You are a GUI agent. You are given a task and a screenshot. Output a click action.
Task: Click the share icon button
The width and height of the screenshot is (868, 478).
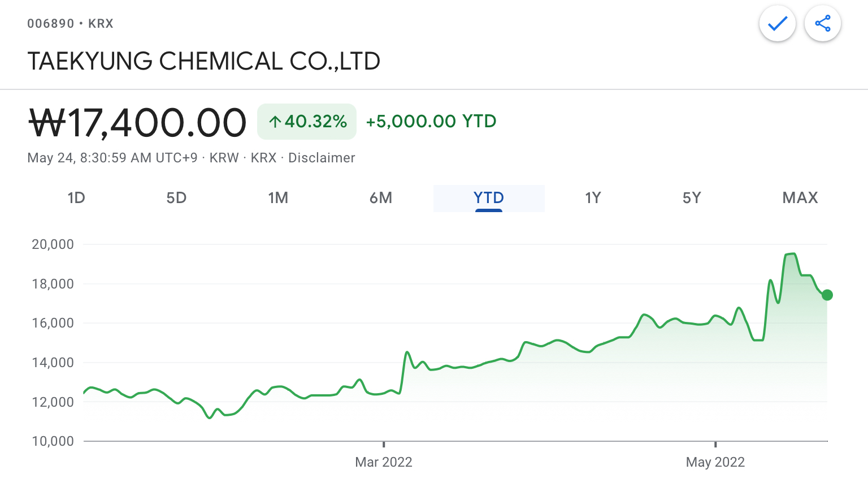823,24
